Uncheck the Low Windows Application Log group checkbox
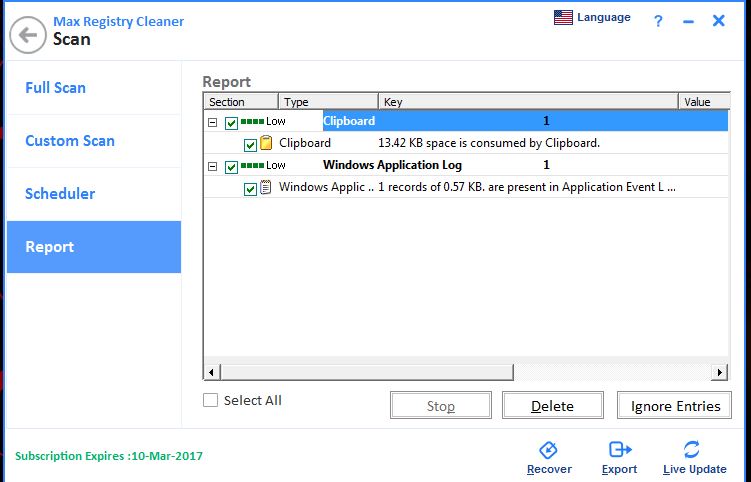The image size is (751, 482). [x=231, y=167]
